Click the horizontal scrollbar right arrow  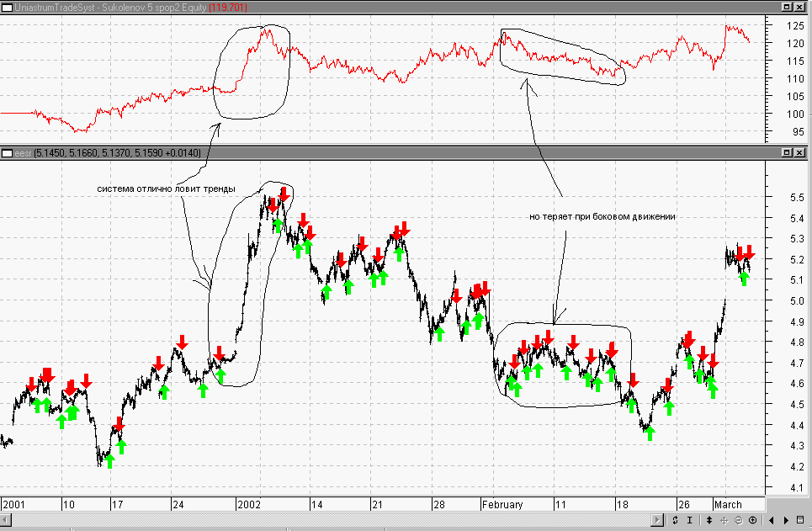pos(657,519)
